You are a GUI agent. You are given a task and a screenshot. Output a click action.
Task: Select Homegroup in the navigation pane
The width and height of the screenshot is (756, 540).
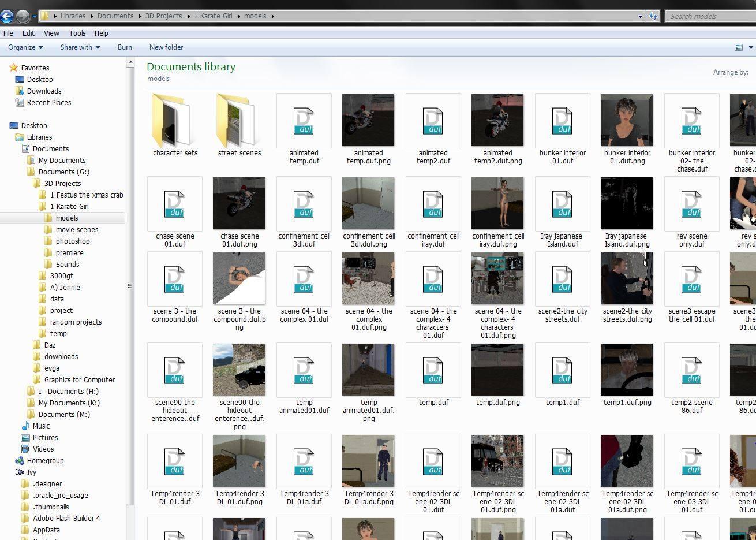click(45, 461)
